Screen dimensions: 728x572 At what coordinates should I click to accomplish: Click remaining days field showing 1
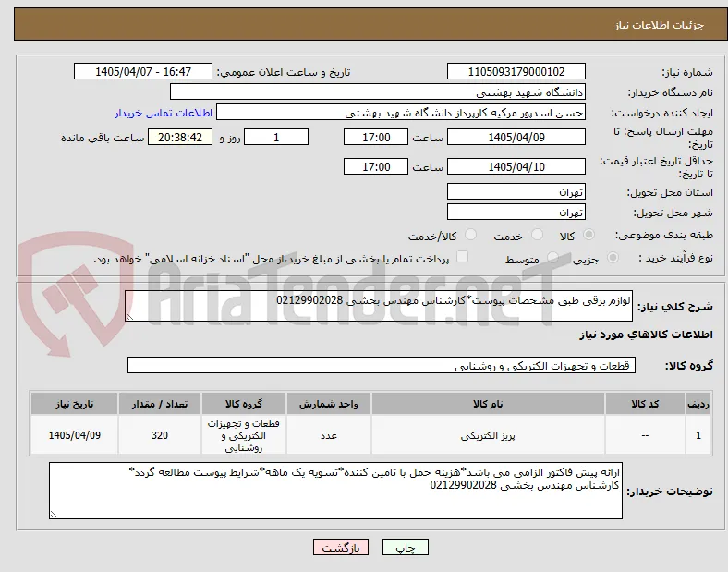pyautogui.click(x=276, y=138)
